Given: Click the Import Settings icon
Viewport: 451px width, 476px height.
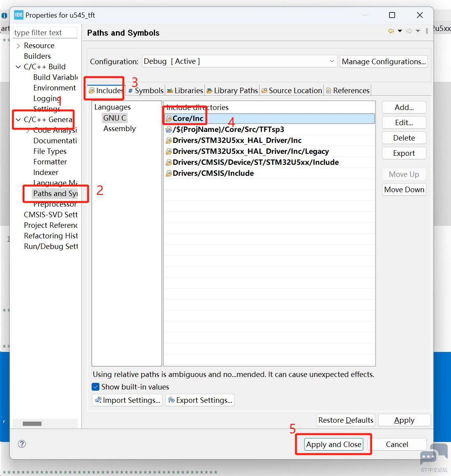Looking at the screenshot, I should [x=98, y=400].
